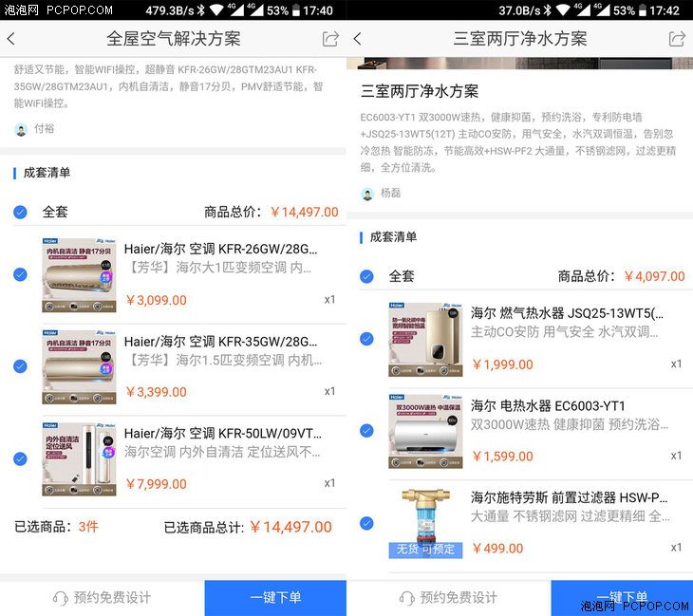
Task: Uncheck the KFR-50LW air conditioner item
Action: click(20, 458)
